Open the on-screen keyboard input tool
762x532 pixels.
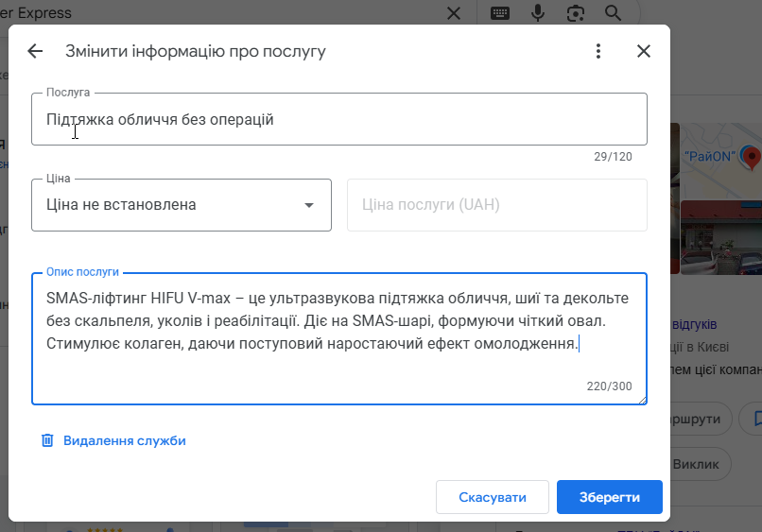click(x=499, y=13)
